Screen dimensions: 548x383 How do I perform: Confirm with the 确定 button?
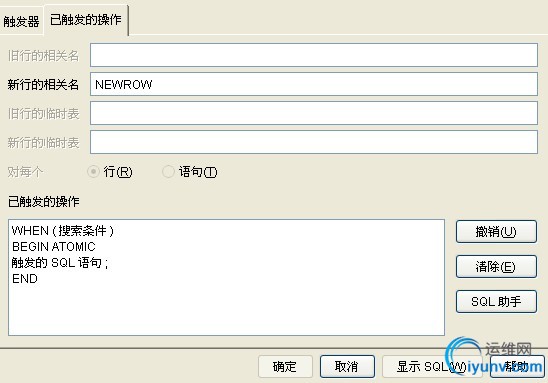coord(285,367)
